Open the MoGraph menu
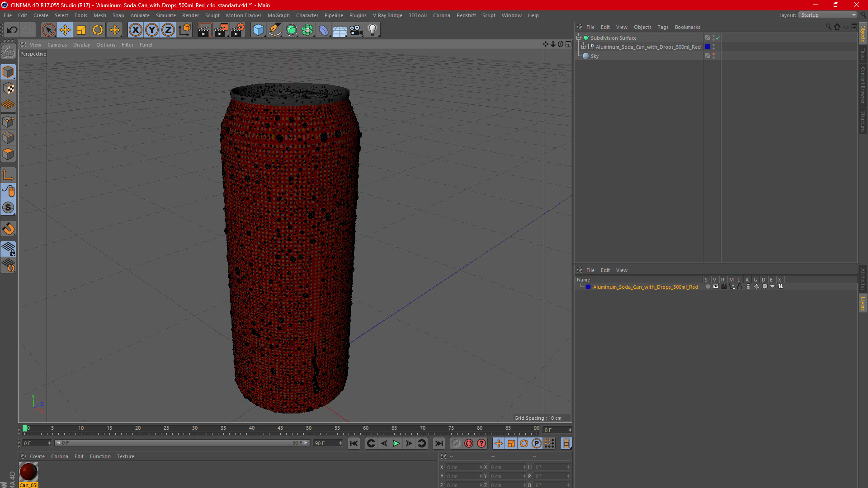The width and height of the screenshot is (868, 488). point(278,15)
